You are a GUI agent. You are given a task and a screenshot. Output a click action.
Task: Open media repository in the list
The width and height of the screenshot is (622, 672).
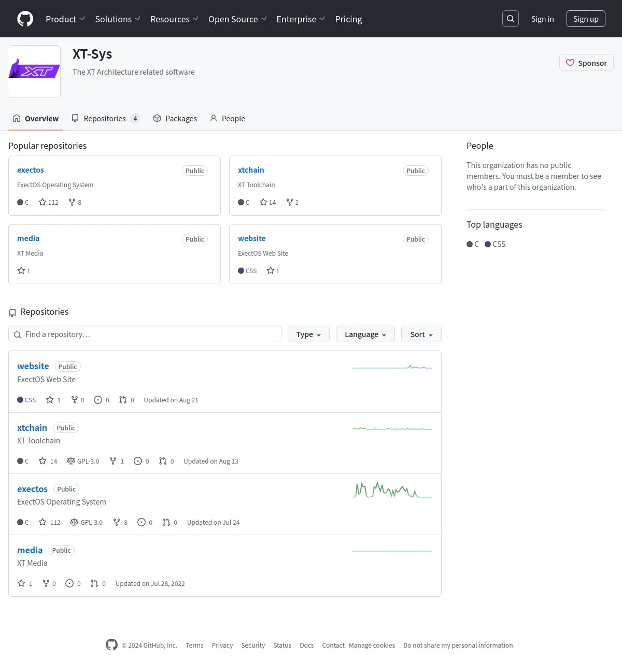30,550
